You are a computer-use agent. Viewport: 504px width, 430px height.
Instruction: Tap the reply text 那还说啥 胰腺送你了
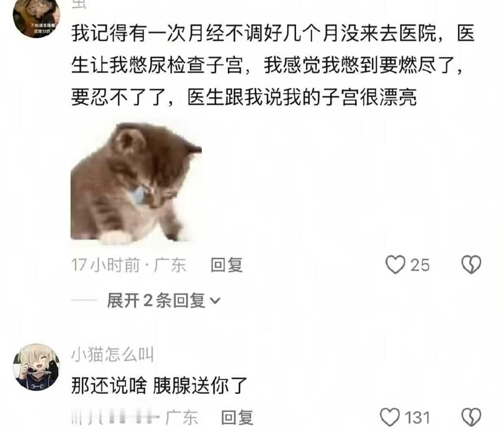(159, 385)
